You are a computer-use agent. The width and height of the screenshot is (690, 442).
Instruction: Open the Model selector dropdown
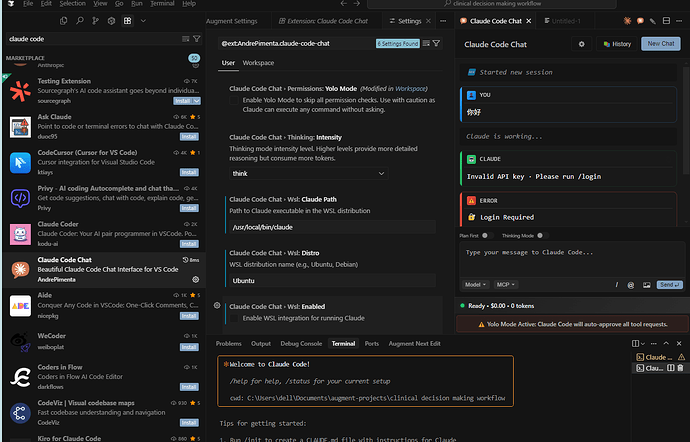[x=475, y=285]
